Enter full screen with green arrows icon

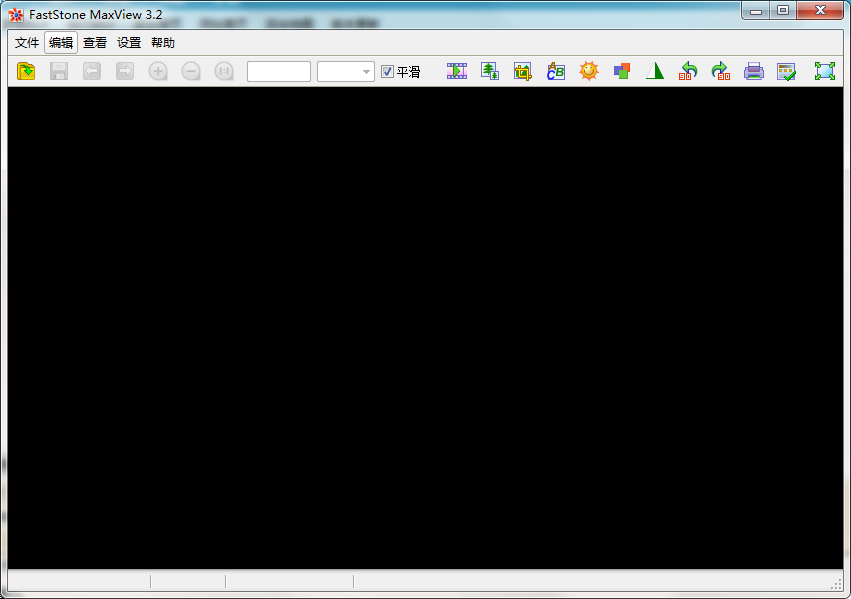pyautogui.click(x=825, y=71)
